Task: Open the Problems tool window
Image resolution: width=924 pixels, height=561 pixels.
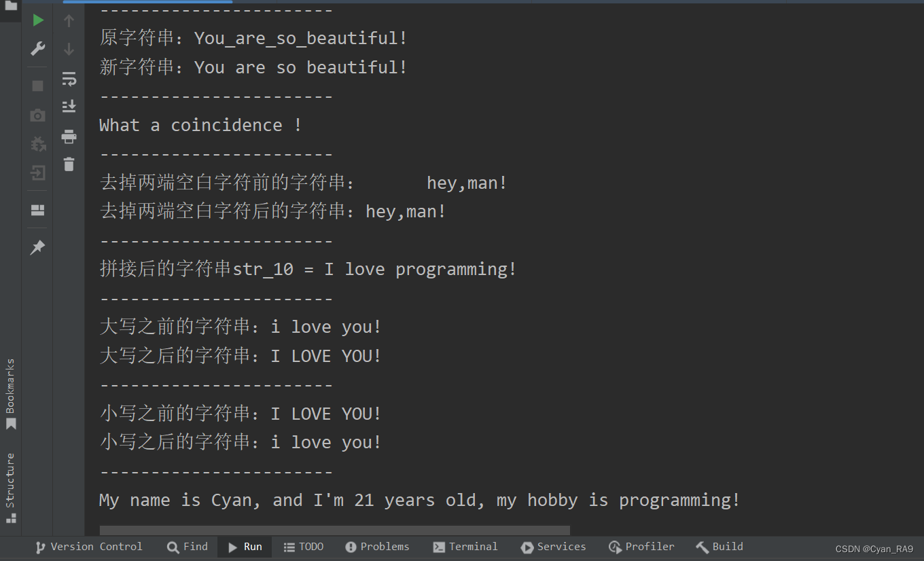Action: (377, 547)
